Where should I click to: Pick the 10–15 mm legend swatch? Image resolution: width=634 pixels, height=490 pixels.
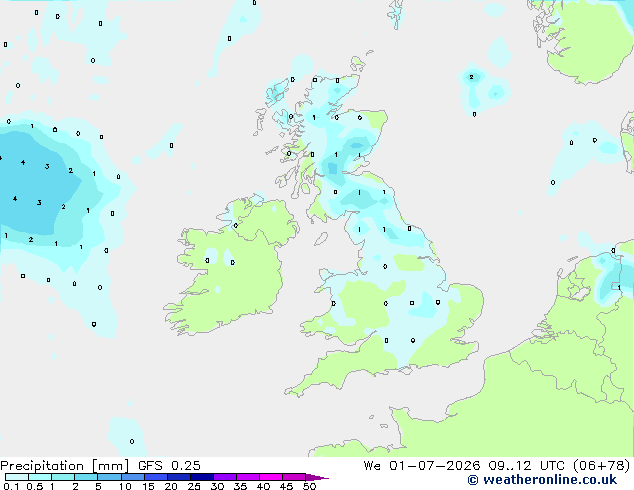click(132, 477)
